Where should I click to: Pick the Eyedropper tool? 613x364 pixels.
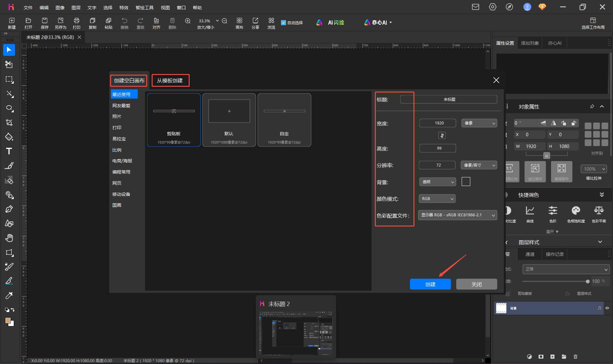tap(9, 295)
